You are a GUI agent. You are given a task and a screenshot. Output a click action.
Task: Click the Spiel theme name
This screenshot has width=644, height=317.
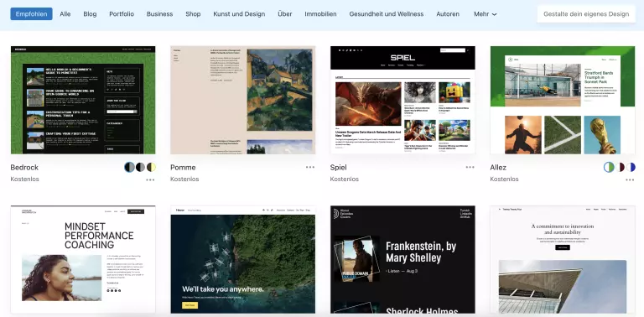tap(339, 168)
